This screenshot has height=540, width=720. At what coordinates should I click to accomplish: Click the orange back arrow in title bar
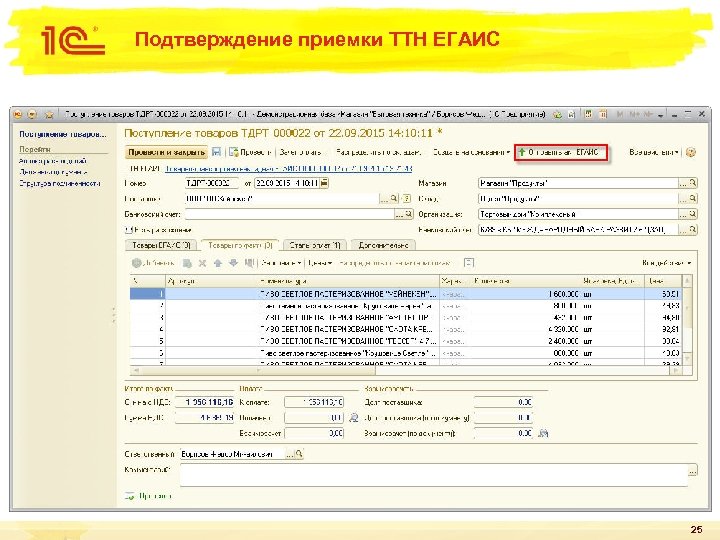click(18, 114)
